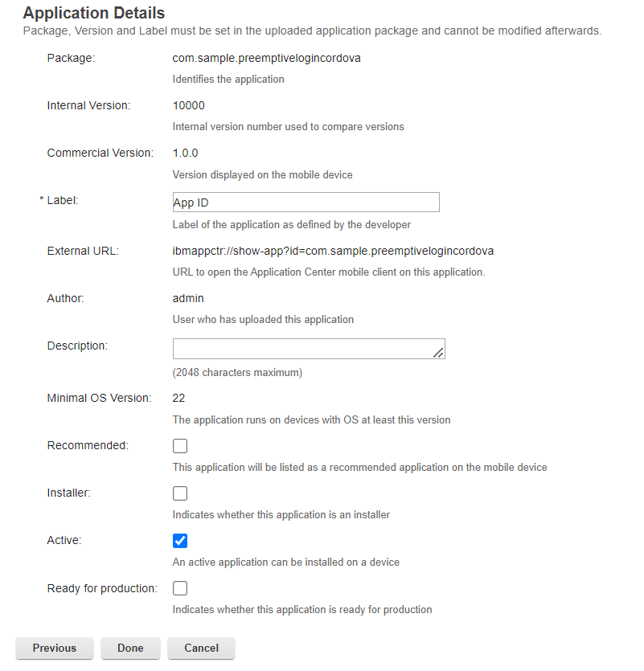
Task: Uncheck the Active checkbox
Action: [180, 541]
